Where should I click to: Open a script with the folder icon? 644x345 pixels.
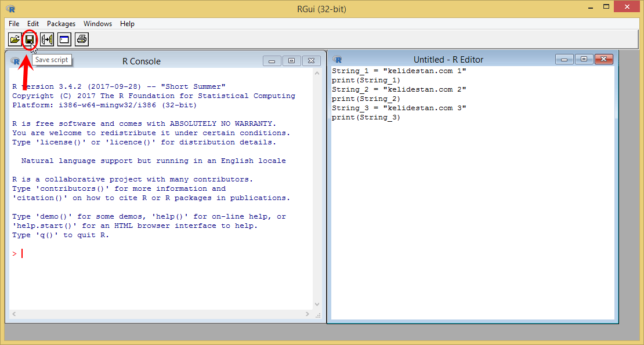coord(15,39)
